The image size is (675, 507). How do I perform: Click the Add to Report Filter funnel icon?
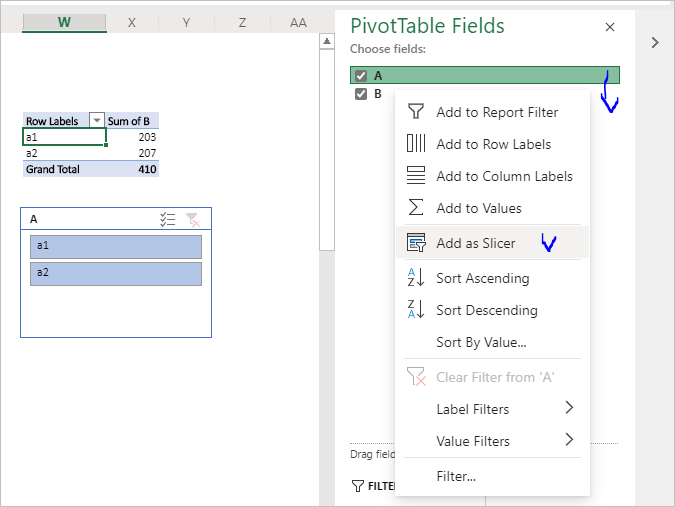[x=416, y=112]
